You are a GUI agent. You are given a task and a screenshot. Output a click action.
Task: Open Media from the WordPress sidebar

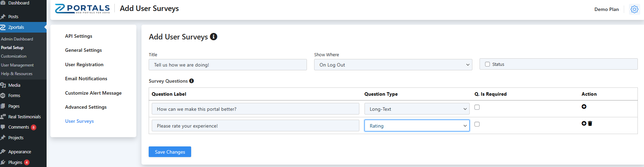click(x=14, y=85)
